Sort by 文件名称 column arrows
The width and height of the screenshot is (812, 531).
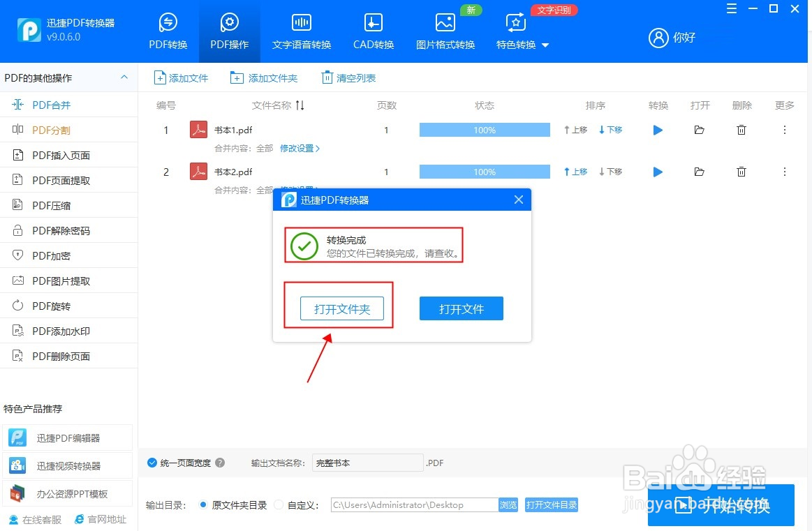tap(300, 105)
